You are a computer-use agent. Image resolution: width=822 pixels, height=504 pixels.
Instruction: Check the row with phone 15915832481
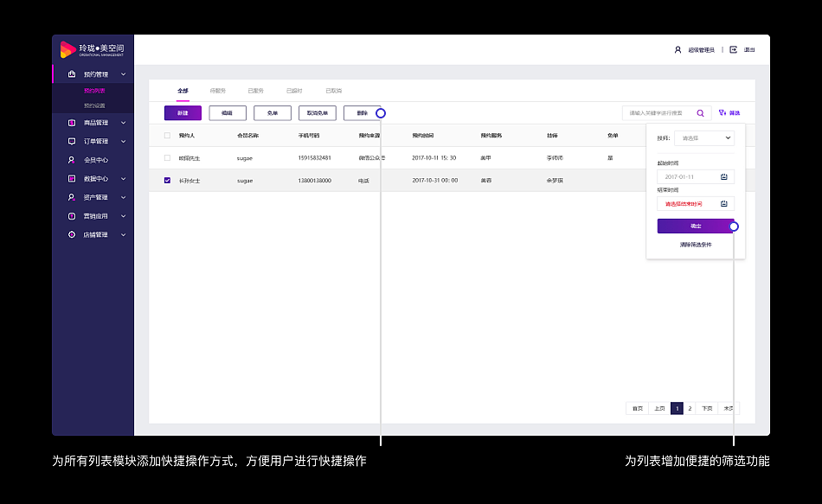pos(167,157)
